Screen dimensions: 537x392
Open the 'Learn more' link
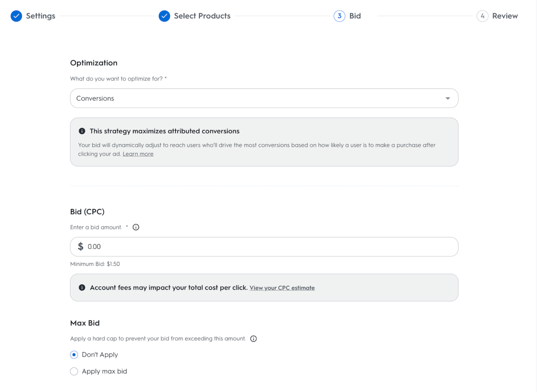click(x=138, y=154)
